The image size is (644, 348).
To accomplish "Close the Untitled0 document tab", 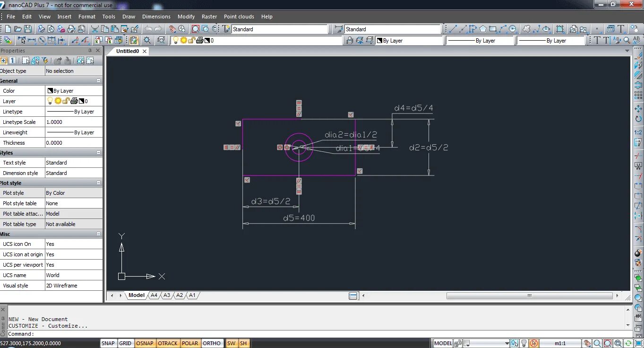I will tap(145, 51).
